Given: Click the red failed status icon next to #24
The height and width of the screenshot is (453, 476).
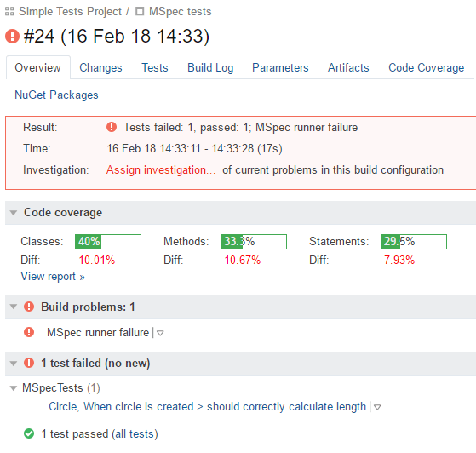Looking at the screenshot, I should tap(13, 36).
